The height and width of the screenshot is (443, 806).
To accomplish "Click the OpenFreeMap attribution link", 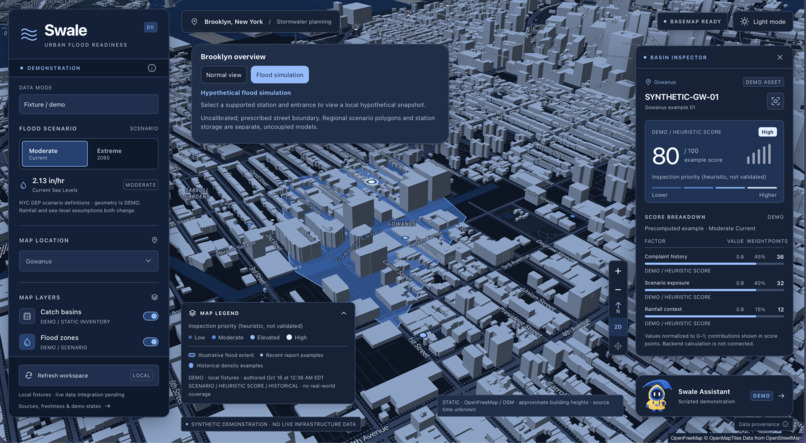I will click(684, 438).
